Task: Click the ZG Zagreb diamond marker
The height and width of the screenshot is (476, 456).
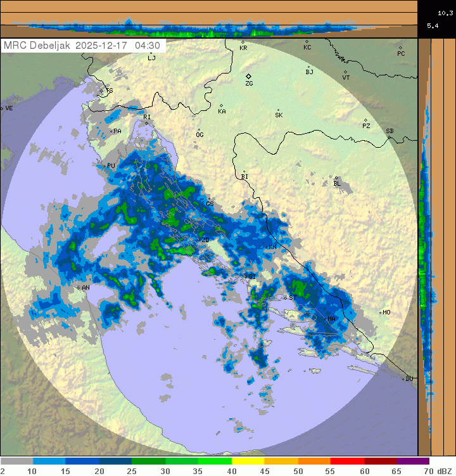Action: point(249,76)
